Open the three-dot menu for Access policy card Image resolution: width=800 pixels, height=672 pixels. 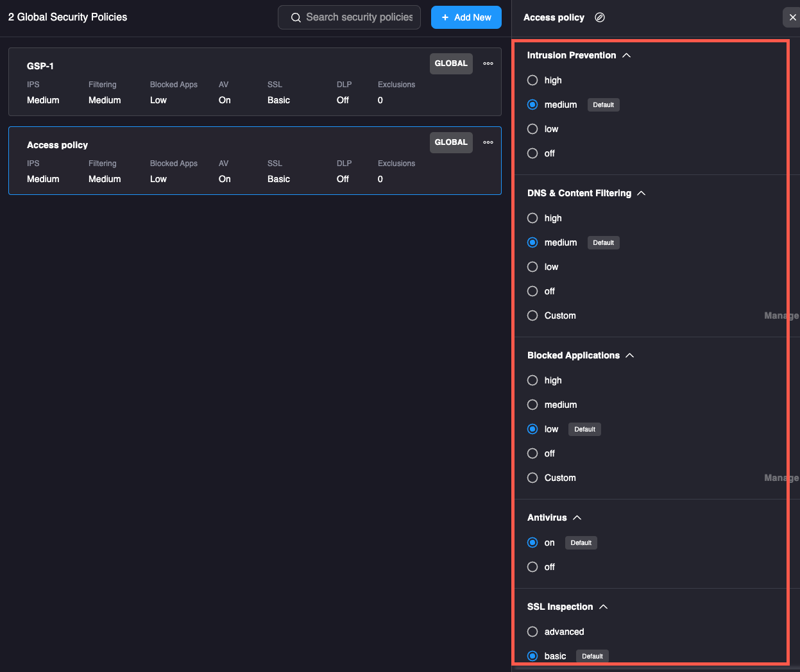488,142
